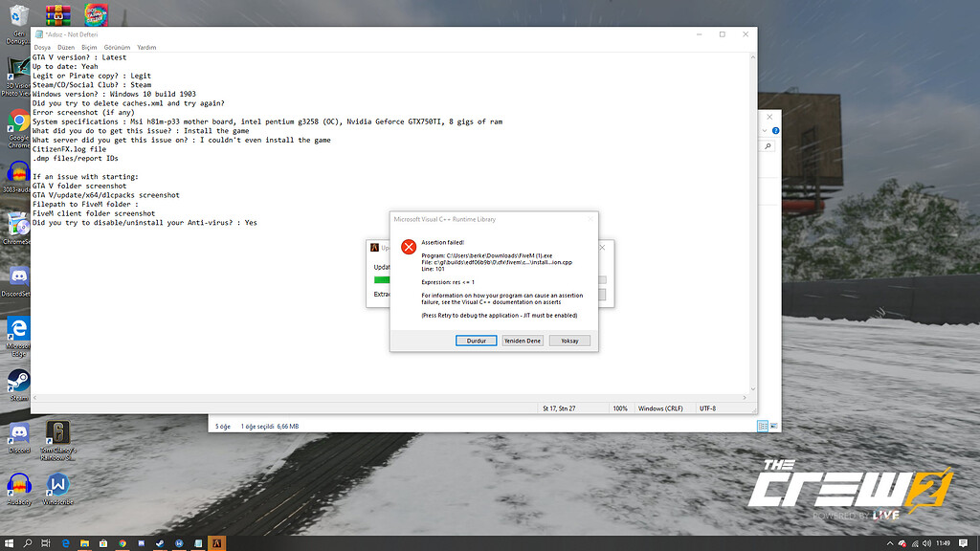Open Task View on taskbar
The image size is (980, 551).
46,543
